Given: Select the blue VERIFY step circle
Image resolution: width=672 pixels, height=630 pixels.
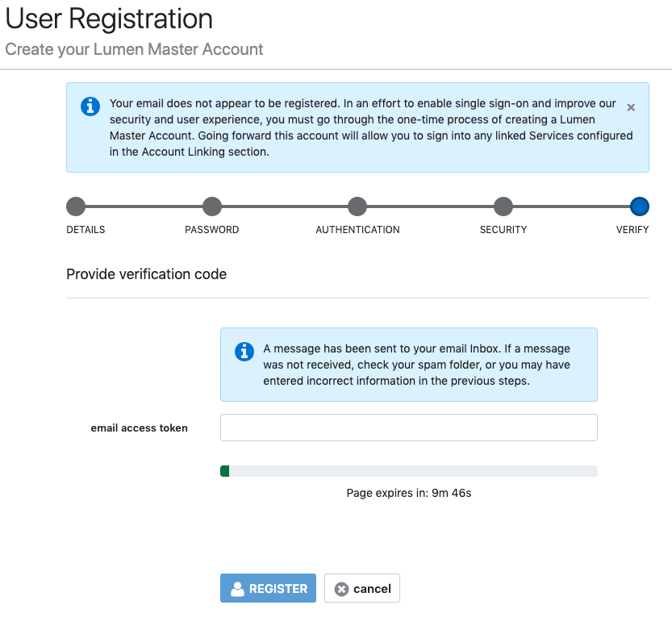Looking at the screenshot, I should click(640, 207).
